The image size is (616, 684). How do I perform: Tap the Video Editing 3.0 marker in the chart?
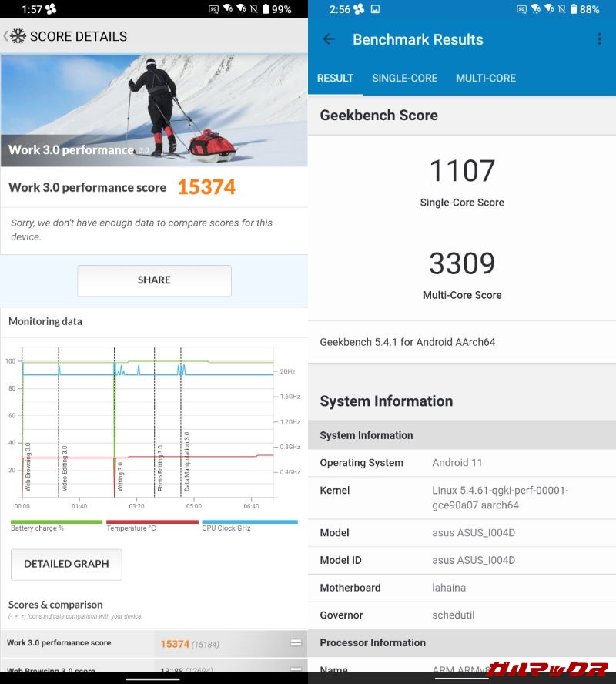(x=64, y=468)
